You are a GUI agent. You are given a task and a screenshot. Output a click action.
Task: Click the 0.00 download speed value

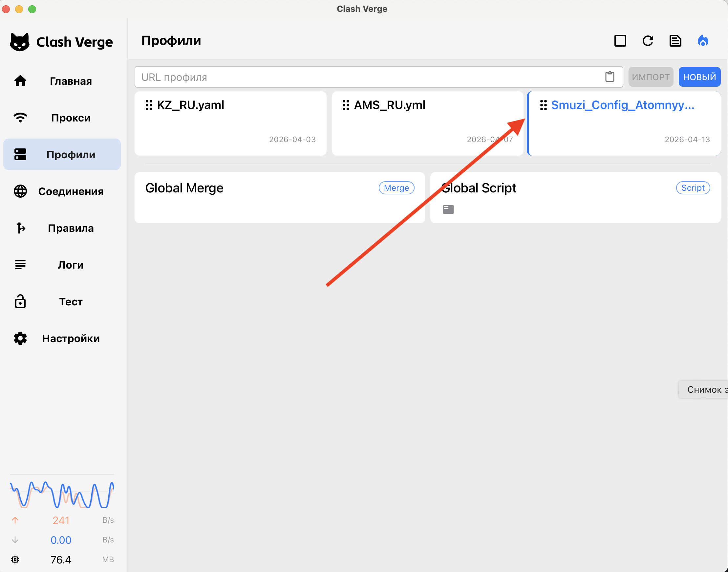point(61,540)
